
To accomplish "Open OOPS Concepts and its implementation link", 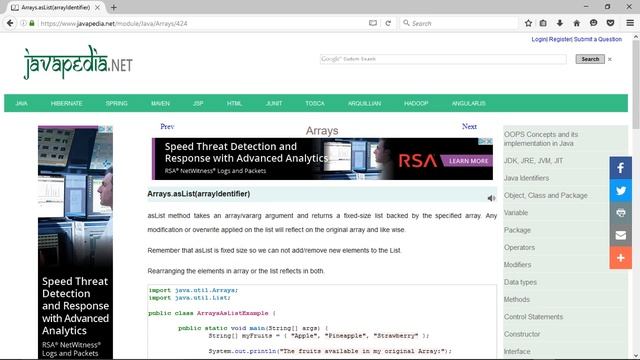I will (541, 139).
